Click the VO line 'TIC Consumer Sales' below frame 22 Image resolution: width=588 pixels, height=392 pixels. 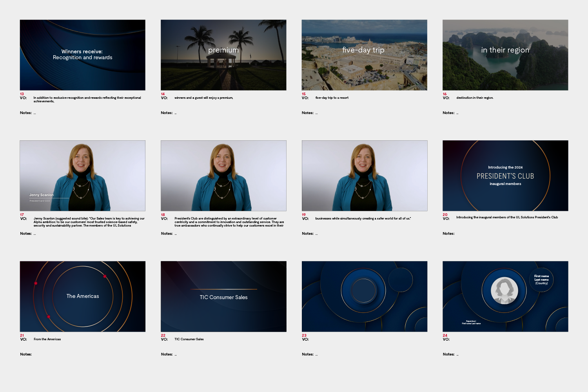coord(189,339)
